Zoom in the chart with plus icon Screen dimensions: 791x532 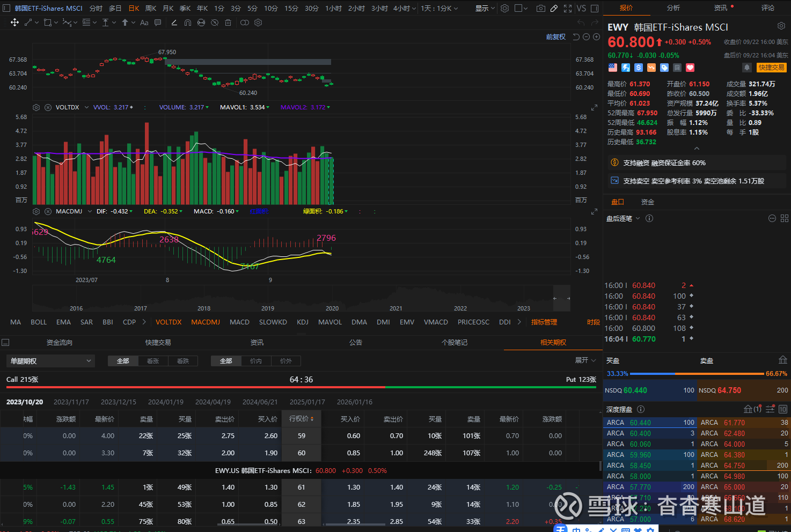596,37
